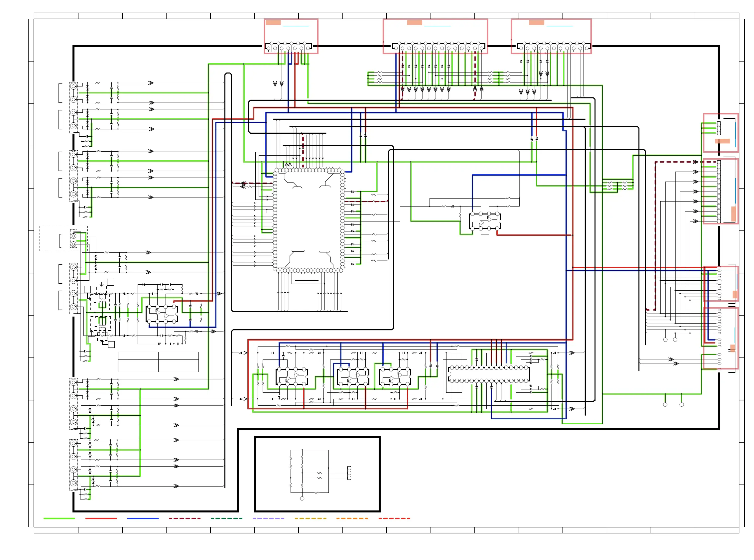Screen dimensions: 754x560
Task: Click the small four-pin connector at upper right
Action: 718,128
